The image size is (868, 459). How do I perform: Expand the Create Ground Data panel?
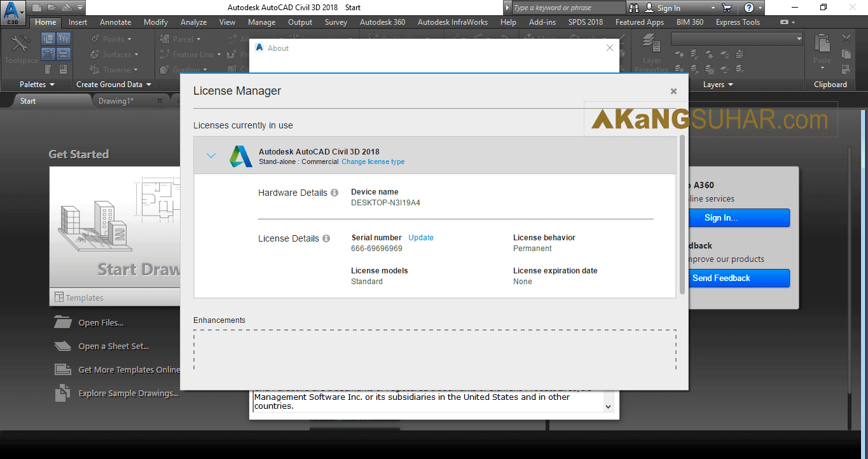point(114,85)
